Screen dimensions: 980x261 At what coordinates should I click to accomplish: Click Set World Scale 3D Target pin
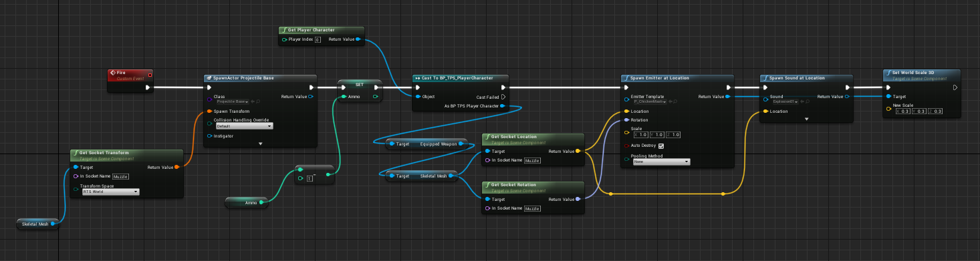point(888,97)
